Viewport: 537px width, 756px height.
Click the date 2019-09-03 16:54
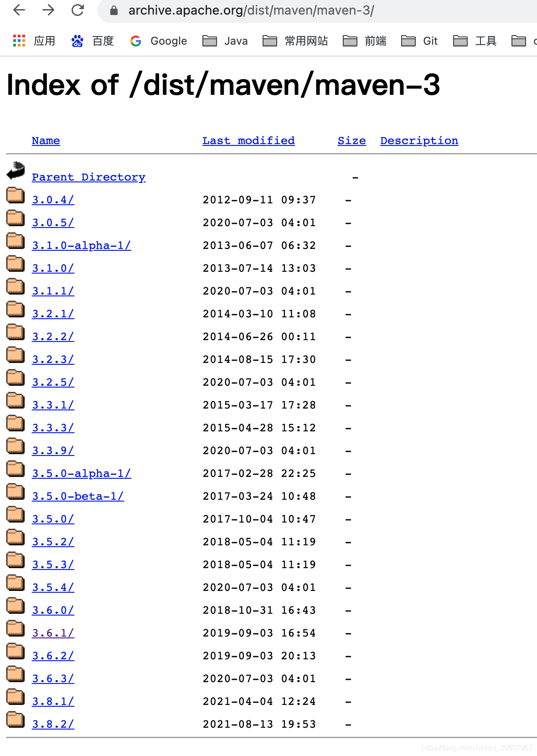point(259,633)
